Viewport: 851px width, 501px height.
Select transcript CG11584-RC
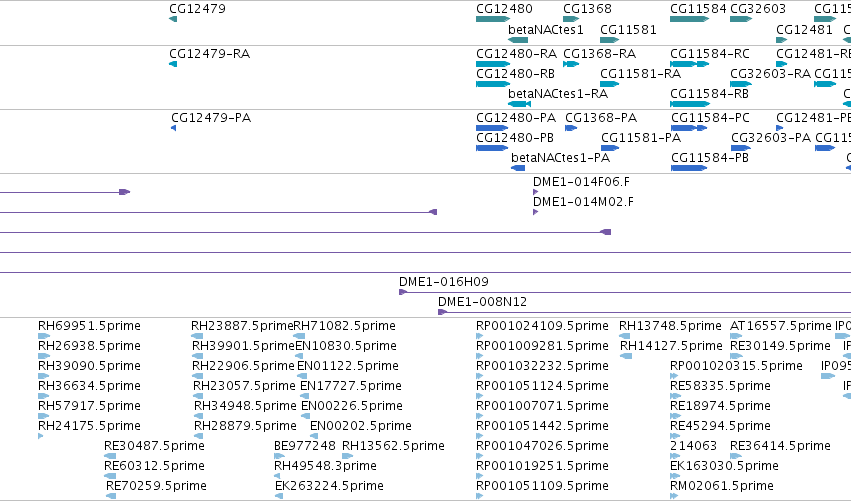[x=710, y=54]
